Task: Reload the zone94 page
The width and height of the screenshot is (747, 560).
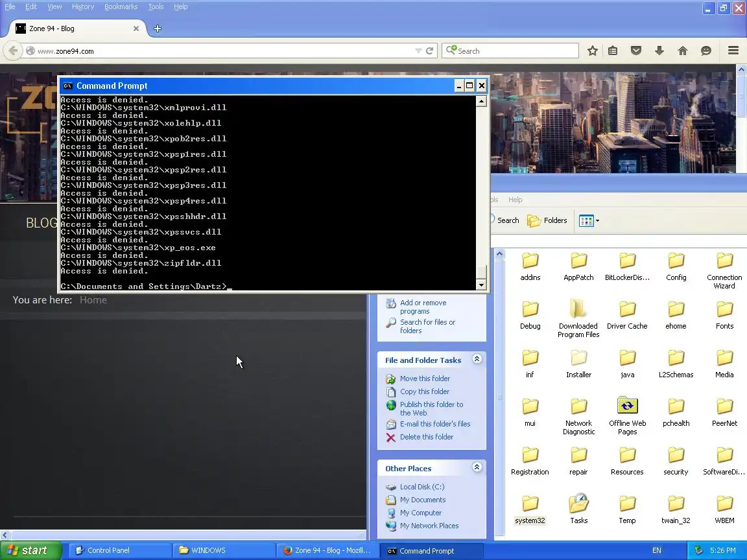Action: coord(430,51)
